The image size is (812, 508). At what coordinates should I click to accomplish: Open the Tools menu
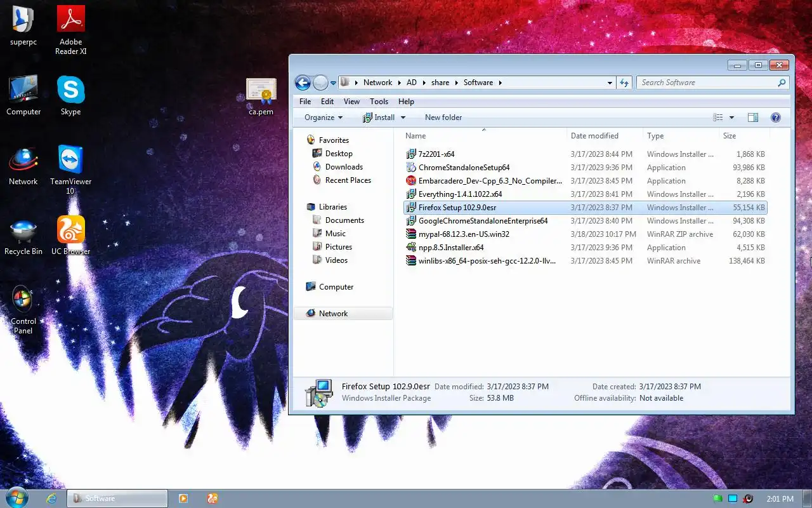pos(379,102)
